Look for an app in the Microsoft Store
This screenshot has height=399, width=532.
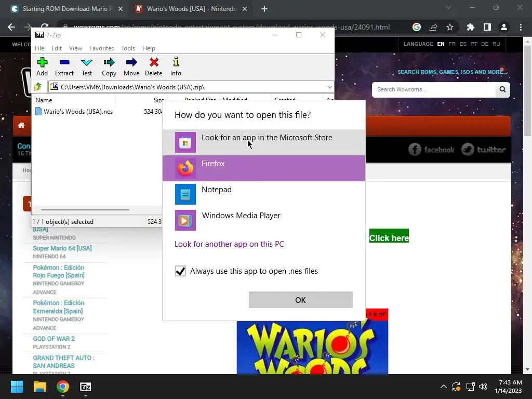(264, 142)
